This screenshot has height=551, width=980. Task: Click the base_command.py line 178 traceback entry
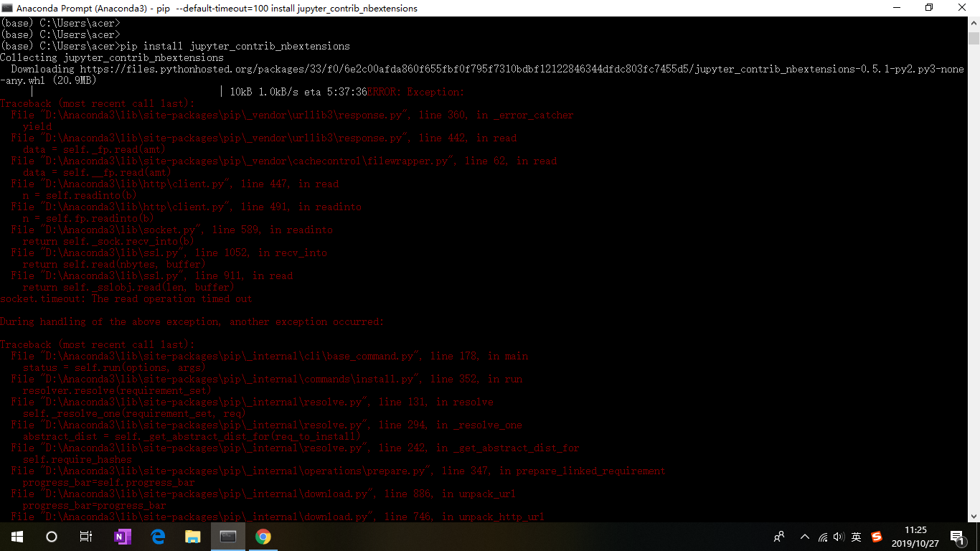(270, 356)
